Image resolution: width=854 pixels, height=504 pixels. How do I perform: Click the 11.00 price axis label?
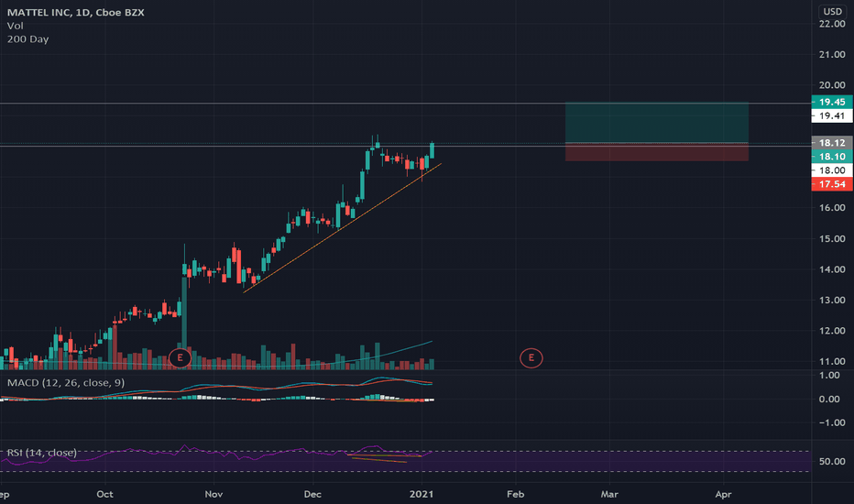(832, 361)
